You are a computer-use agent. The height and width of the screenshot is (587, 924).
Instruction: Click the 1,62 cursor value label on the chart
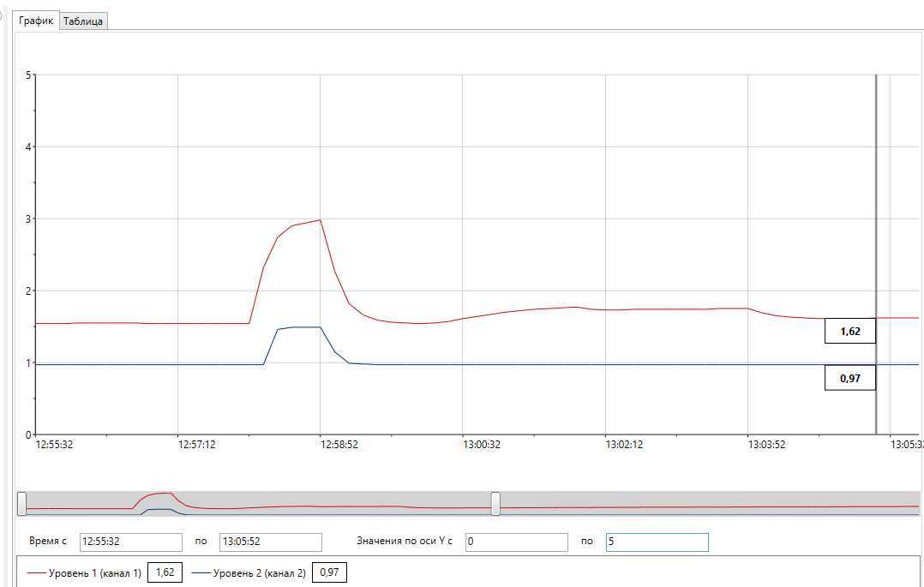coord(849,331)
